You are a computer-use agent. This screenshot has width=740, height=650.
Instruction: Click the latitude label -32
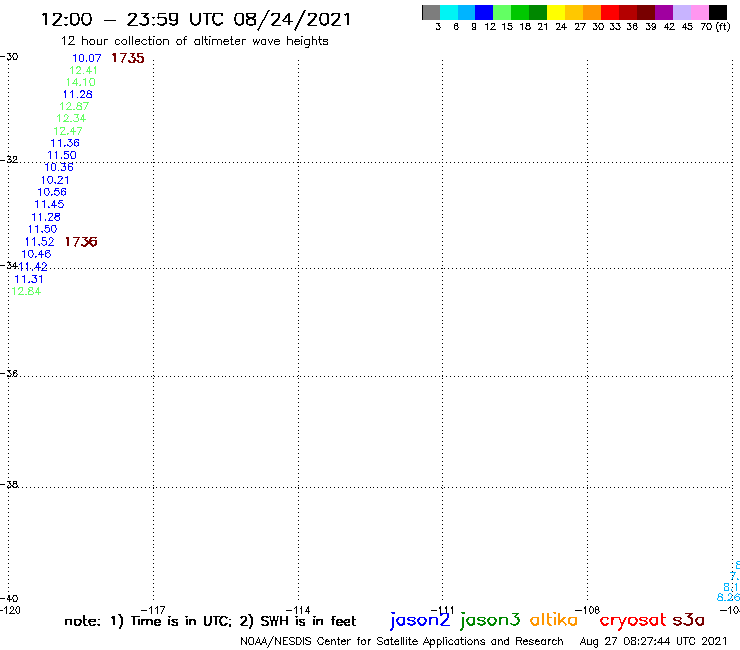[x=9, y=160]
